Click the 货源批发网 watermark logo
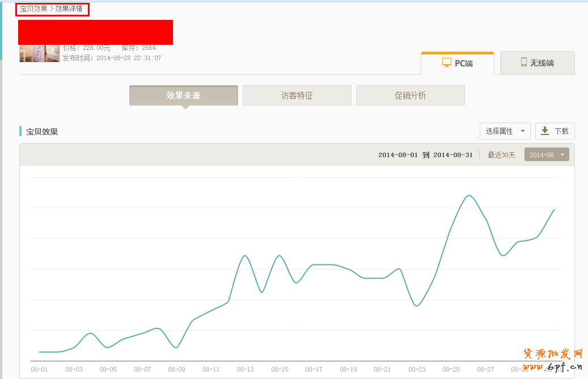 click(552, 359)
